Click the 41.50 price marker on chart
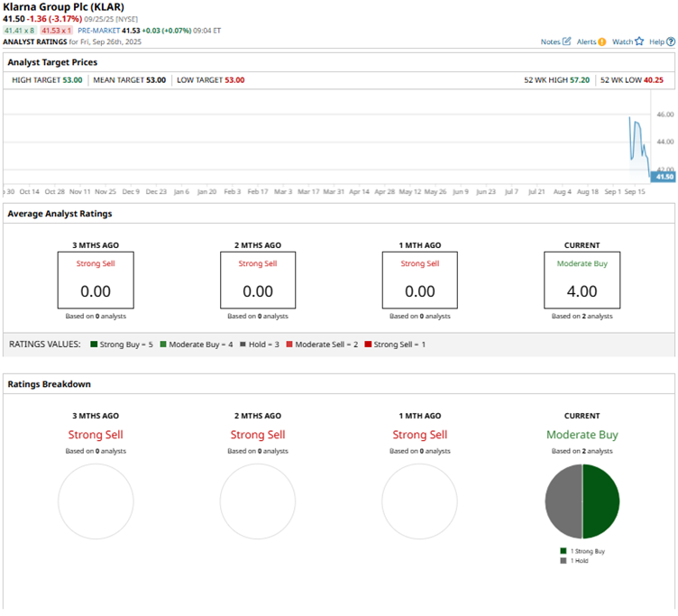The height and width of the screenshot is (616, 678). coord(664,177)
